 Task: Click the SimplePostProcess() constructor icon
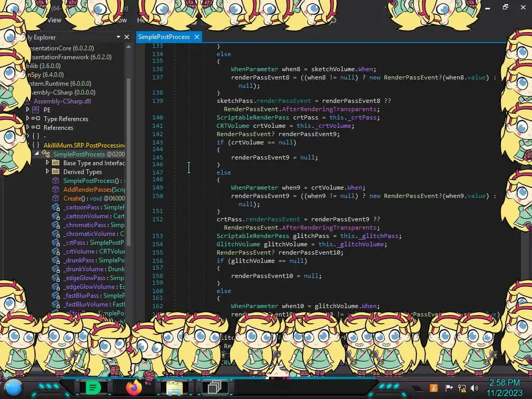coord(56,180)
